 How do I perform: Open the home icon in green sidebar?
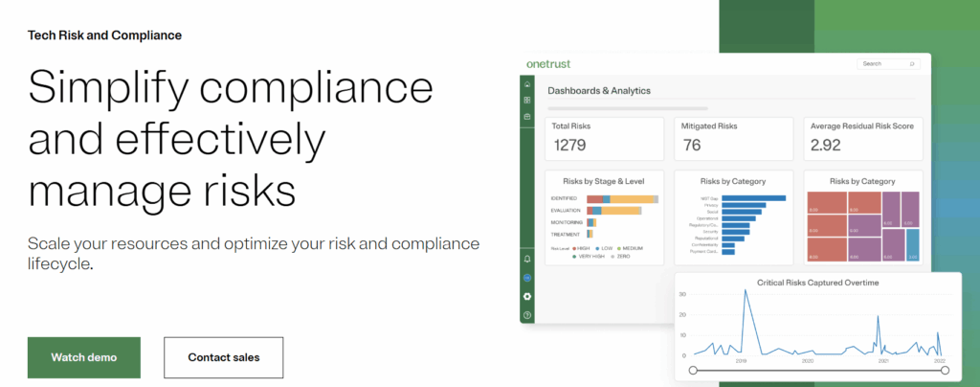(527, 85)
